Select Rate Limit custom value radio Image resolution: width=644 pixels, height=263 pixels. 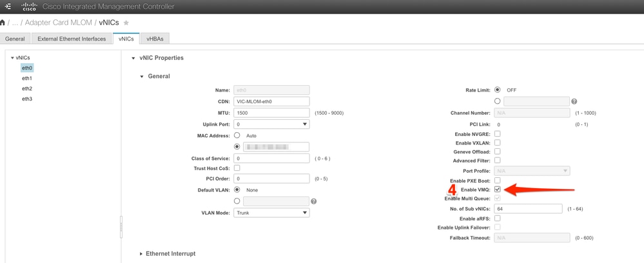pos(498,101)
